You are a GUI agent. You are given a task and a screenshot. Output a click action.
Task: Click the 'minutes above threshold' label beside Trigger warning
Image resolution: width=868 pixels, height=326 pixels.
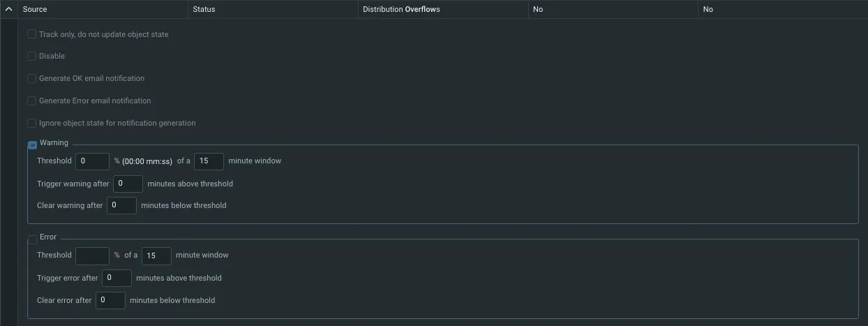click(x=190, y=184)
